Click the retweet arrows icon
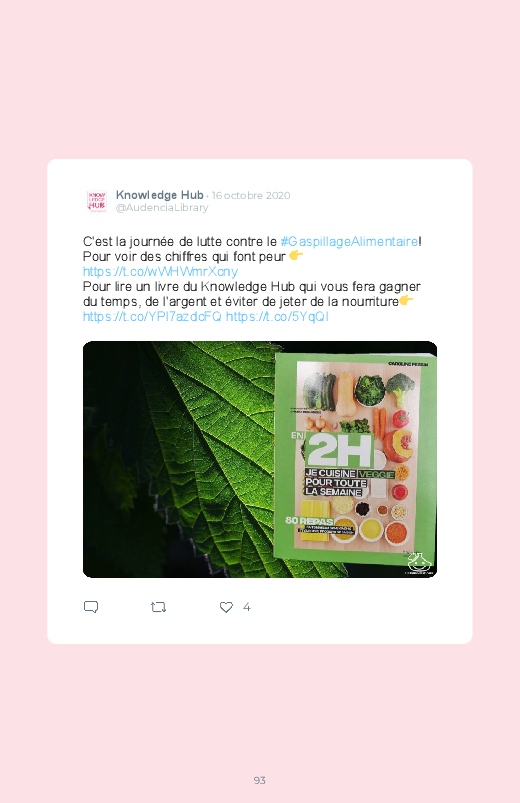The image size is (520, 803). 158,607
